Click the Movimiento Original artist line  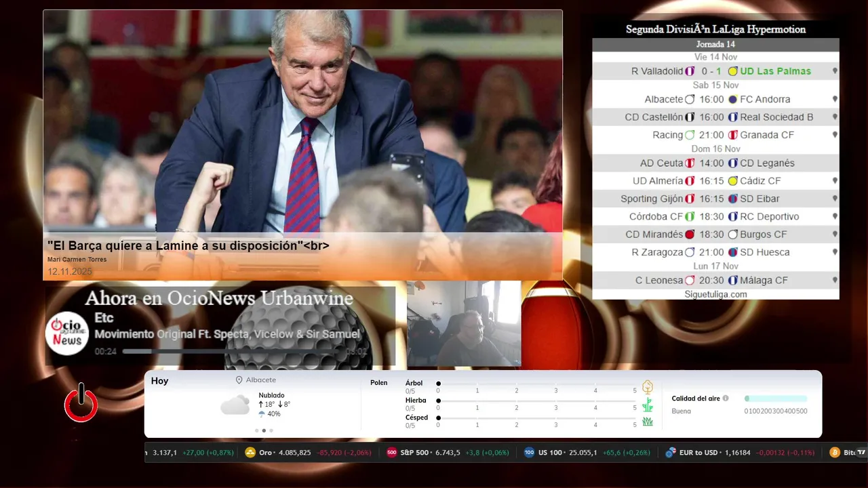pos(227,334)
